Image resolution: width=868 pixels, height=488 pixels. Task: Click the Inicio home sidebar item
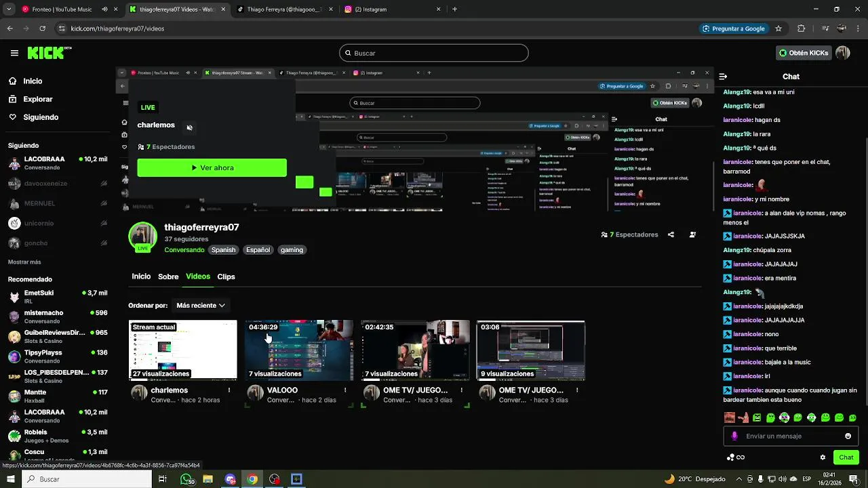coord(33,81)
